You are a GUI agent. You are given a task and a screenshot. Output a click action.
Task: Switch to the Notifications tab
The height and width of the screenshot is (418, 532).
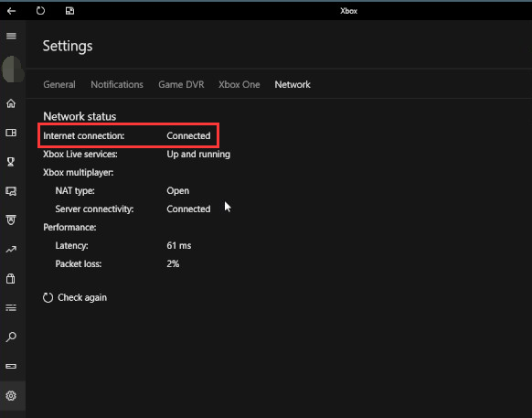pos(117,84)
